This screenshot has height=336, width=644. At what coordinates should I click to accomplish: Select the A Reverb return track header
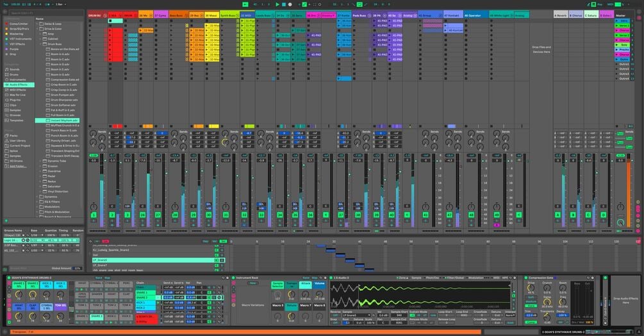pyautogui.click(x=561, y=15)
